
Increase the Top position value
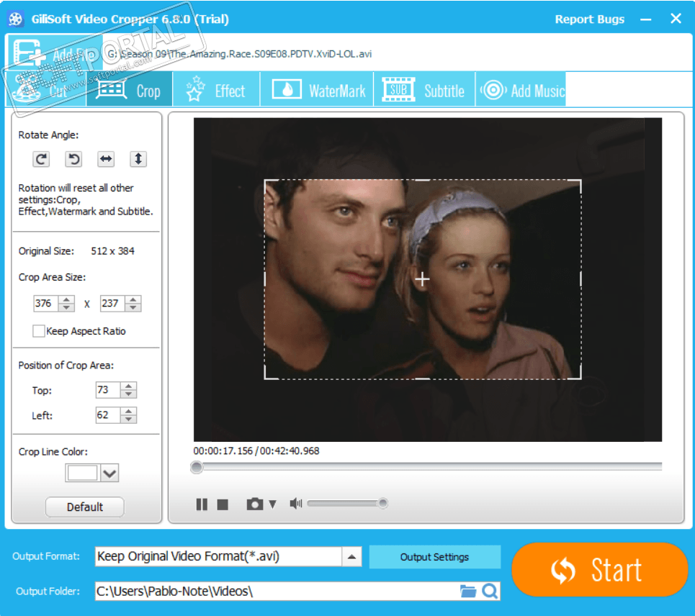coord(128,386)
